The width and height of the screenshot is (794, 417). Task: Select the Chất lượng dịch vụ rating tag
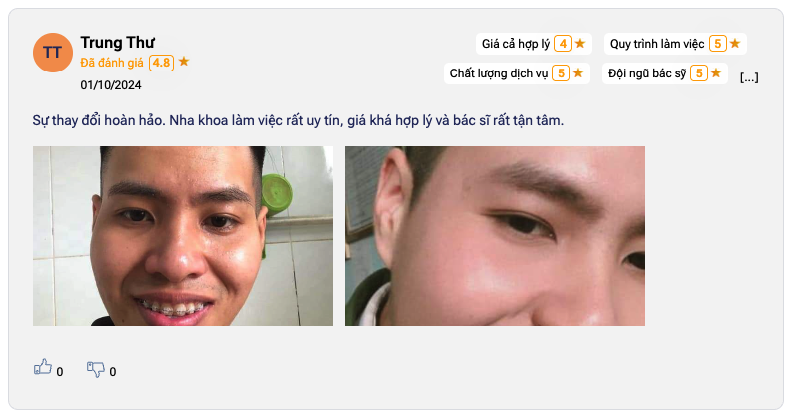(x=517, y=73)
